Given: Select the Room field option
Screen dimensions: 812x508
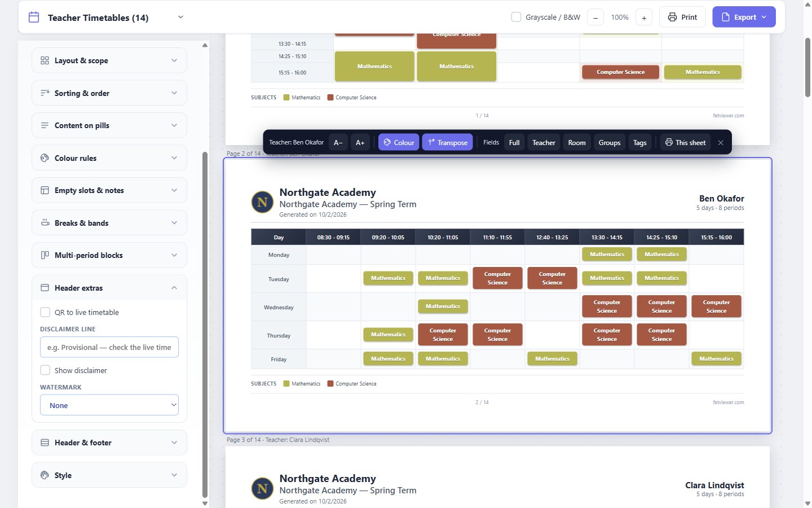Looking at the screenshot, I should coord(577,142).
